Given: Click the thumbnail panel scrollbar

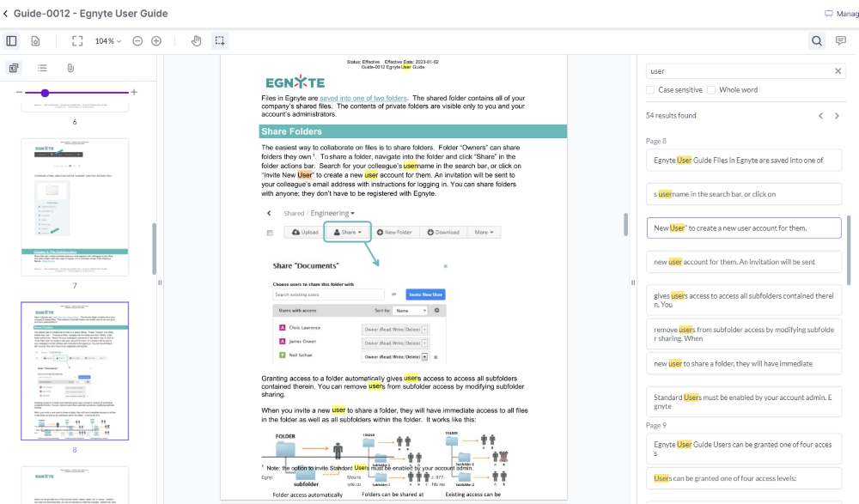Looking at the screenshot, I should (x=154, y=248).
